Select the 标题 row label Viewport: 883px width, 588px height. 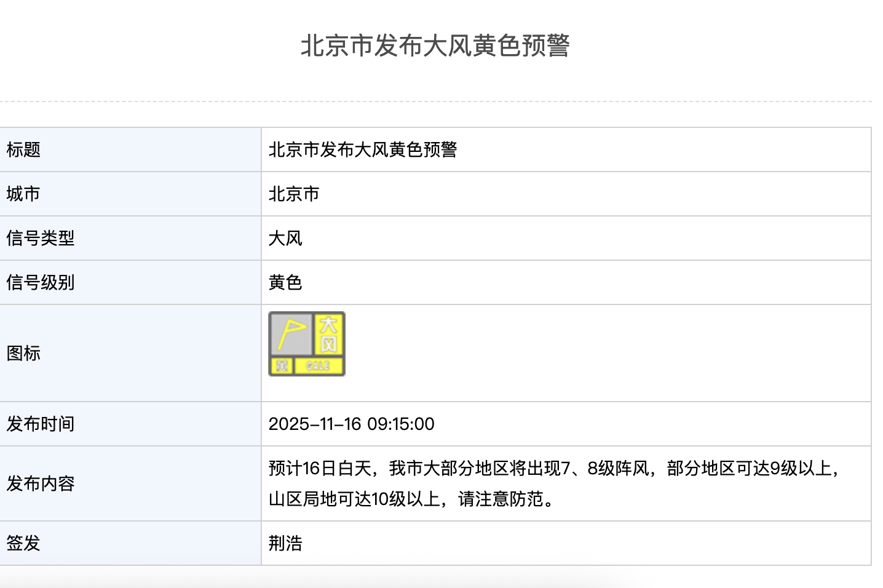pyautogui.click(x=23, y=149)
